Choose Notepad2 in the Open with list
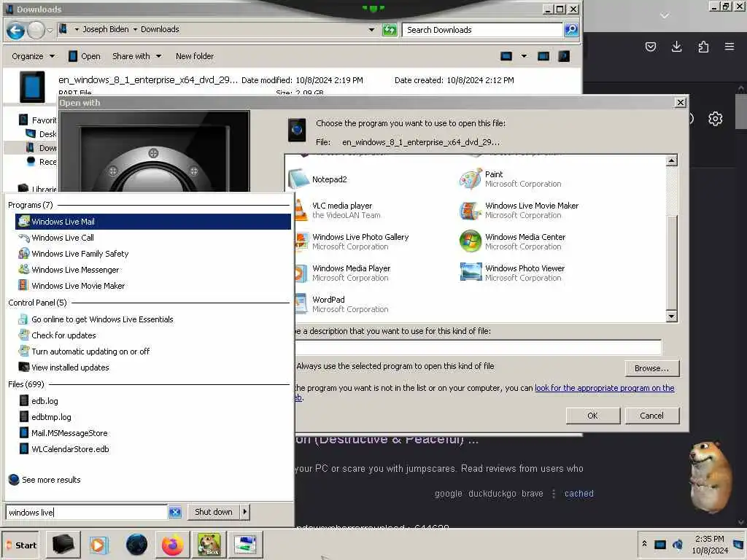The image size is (747, 560). pyautogui.click(x=329, y=179)
